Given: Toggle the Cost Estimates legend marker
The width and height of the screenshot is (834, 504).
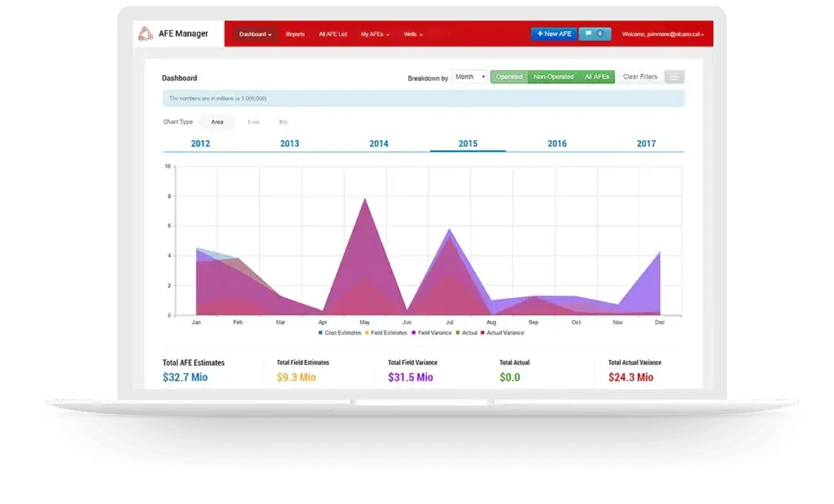Looking at the screenshot, I should [x=320, y=333].
